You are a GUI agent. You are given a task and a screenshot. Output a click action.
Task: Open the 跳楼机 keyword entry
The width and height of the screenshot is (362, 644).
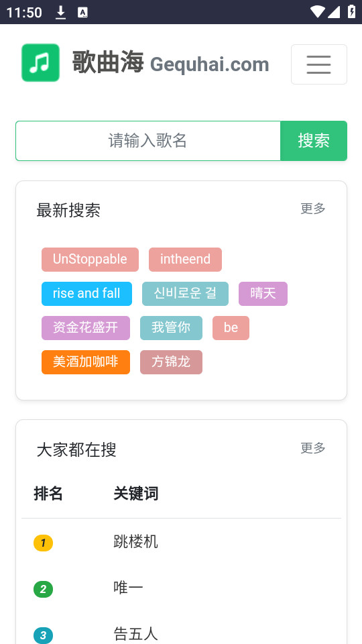coord(135,542)
